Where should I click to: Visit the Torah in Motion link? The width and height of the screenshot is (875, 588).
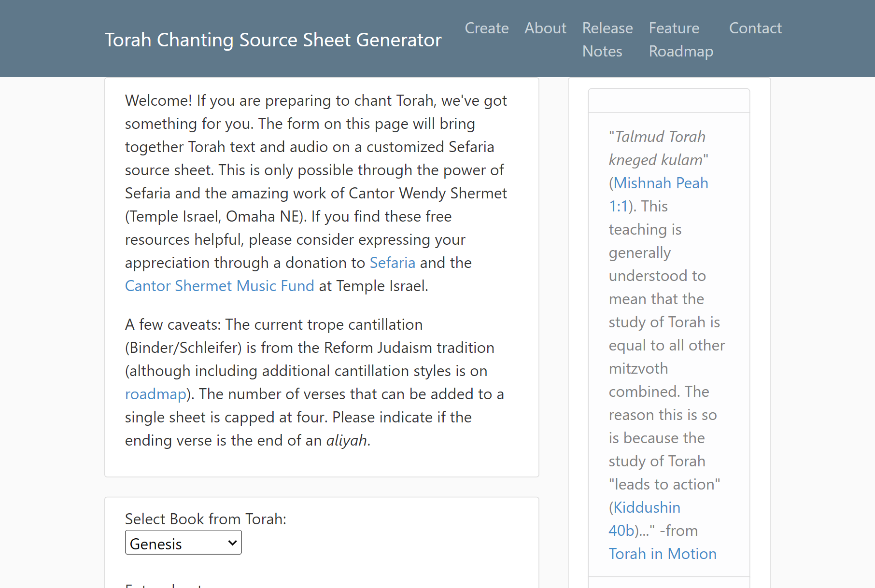pyautogui.click(x=662, y=554)
